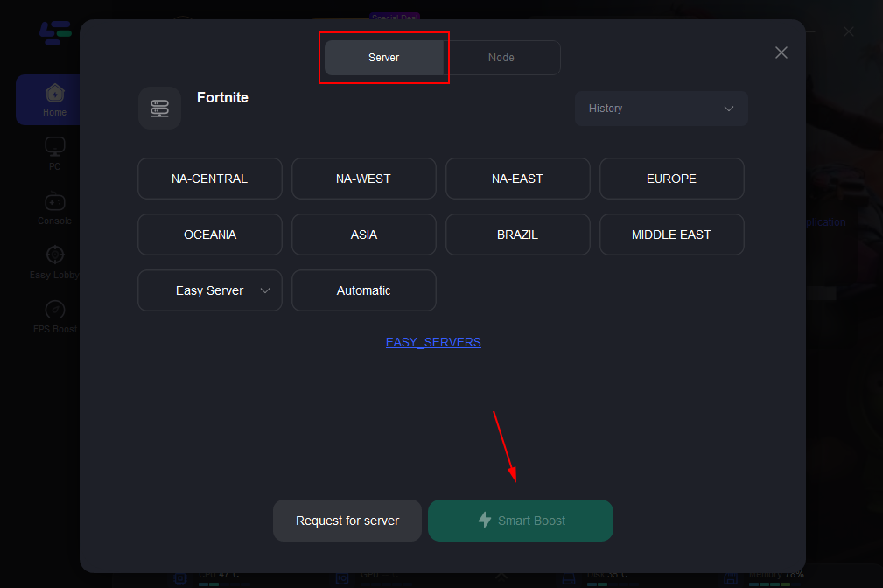Close the server selection dialog
Screen dimensions: 883x588
(781, 52)
